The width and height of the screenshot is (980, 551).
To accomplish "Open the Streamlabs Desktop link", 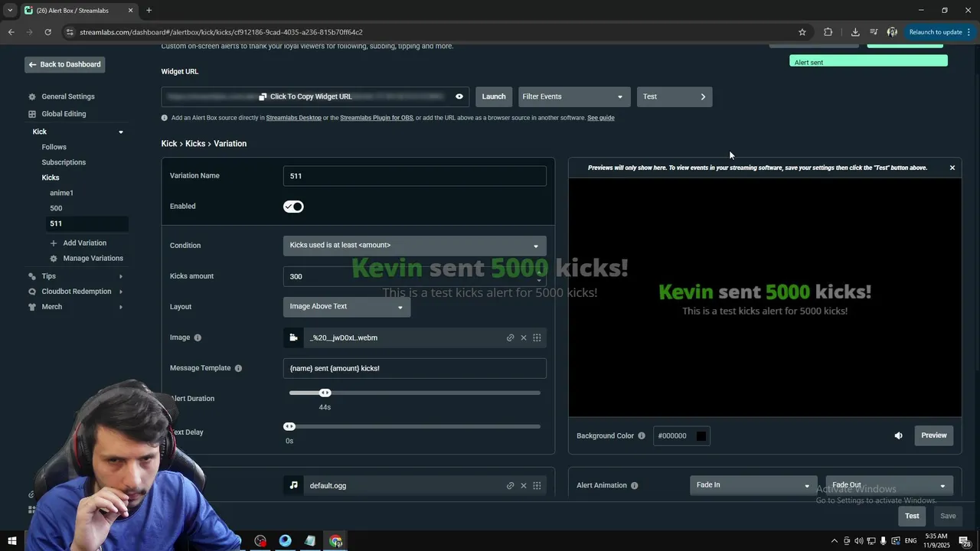I will point(293,118).
